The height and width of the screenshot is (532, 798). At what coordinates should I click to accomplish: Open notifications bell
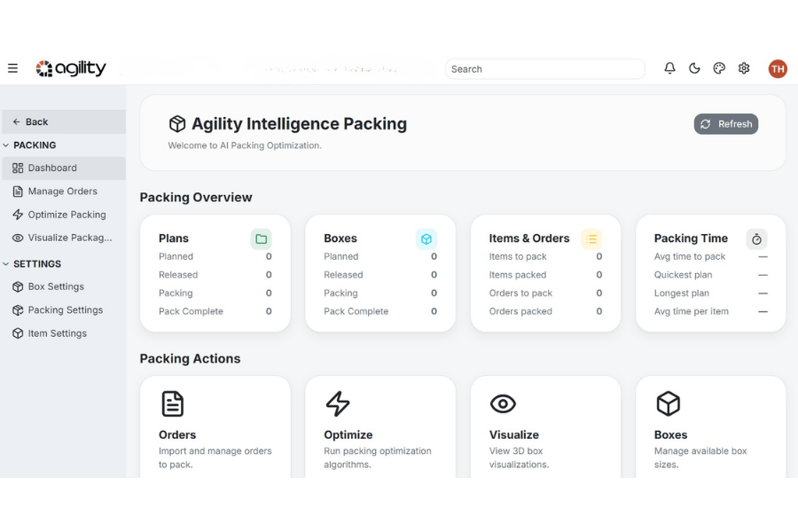669,68
